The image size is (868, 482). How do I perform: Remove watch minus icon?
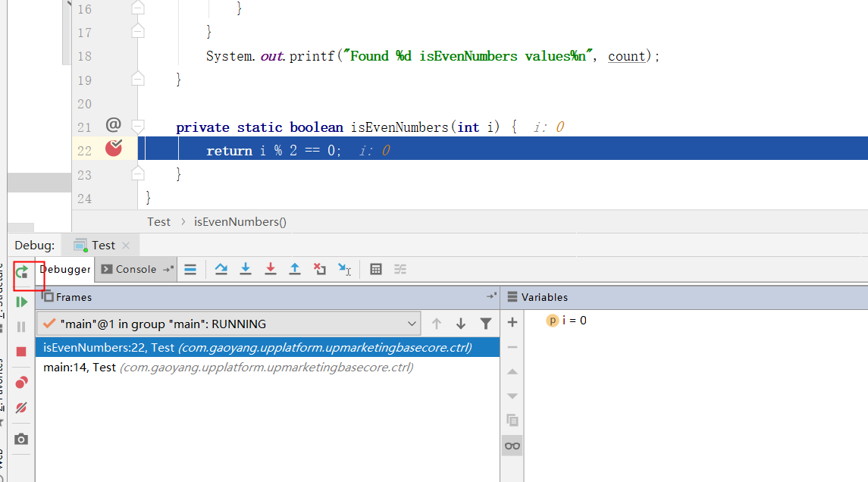coord(512,347)
